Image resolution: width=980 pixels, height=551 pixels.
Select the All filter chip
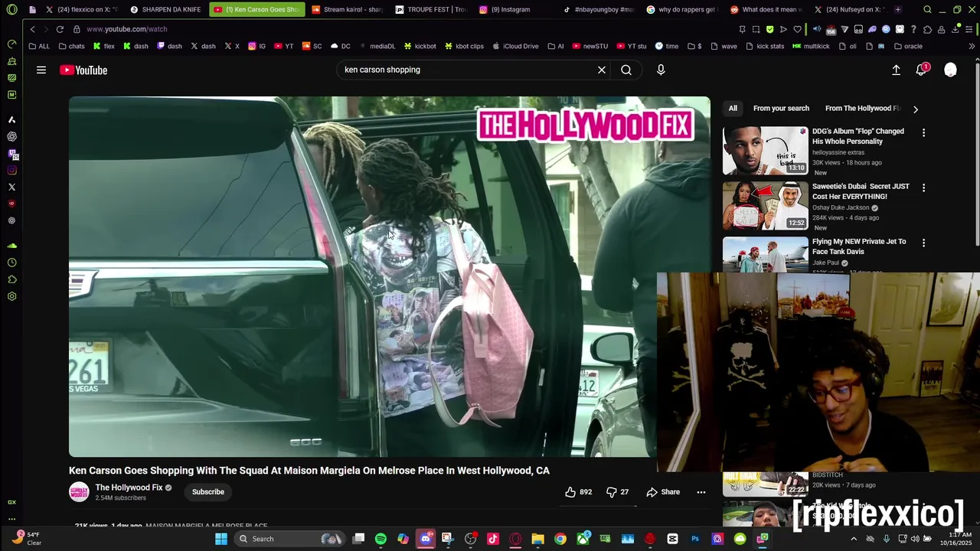click(733, 109)
